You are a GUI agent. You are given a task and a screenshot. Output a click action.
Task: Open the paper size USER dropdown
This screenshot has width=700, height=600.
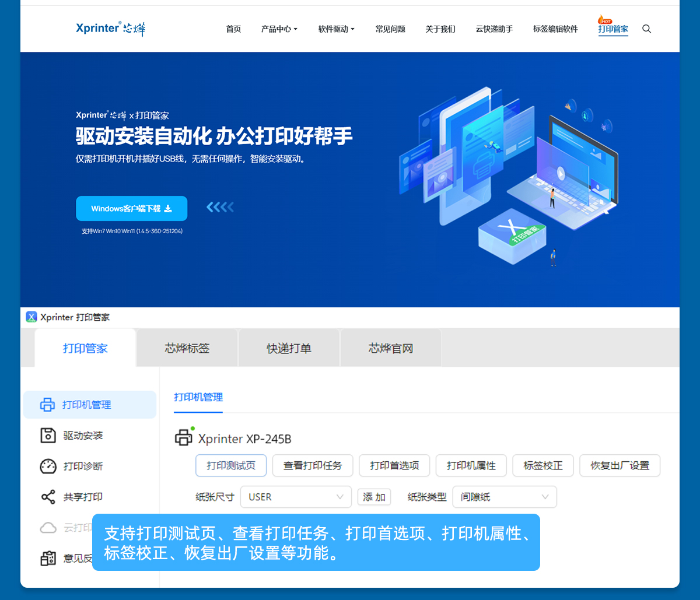pyautogui.click(x=296, y=497)
